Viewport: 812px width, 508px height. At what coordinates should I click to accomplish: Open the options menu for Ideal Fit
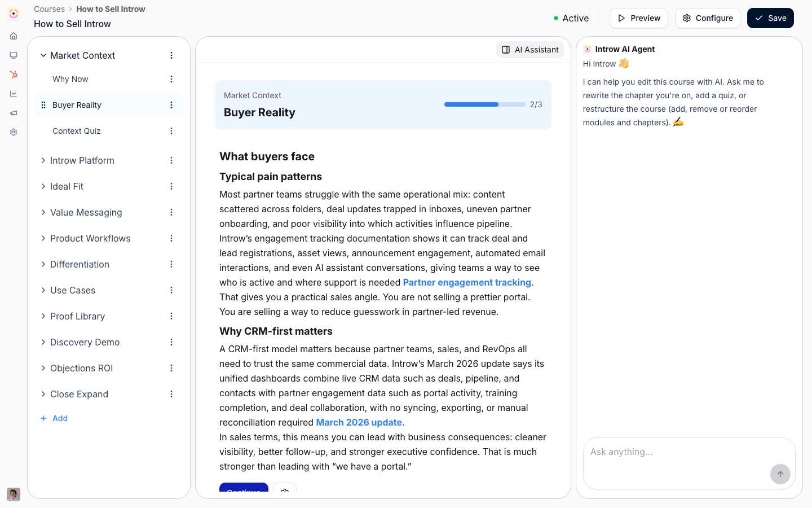click(x=171, y=186)
